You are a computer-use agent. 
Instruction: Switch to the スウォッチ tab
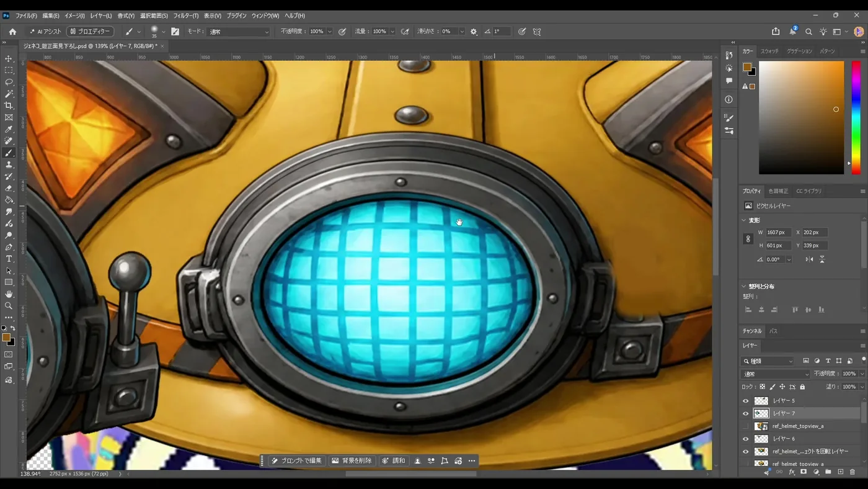pyautogui.click(x=769, y=52)
